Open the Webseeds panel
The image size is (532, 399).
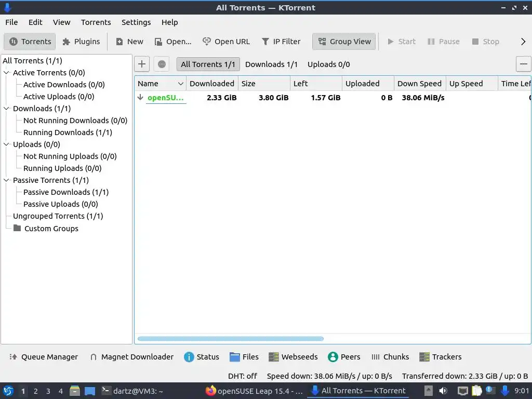point(293,357)
